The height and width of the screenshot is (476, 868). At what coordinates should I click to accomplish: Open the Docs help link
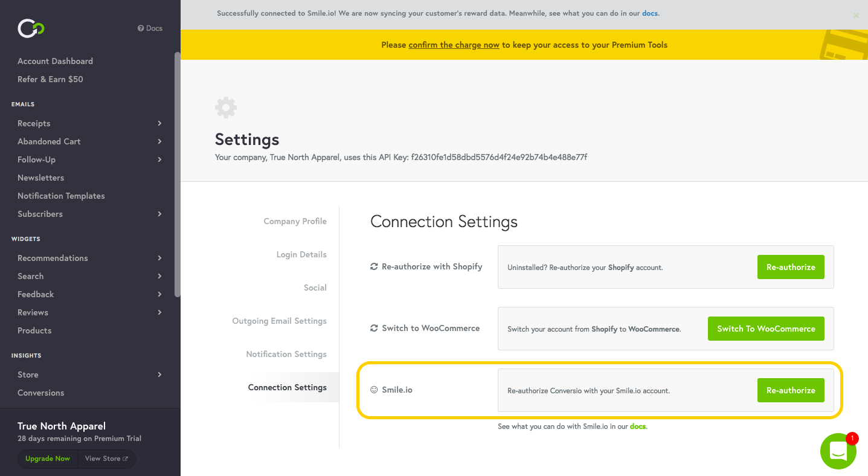[150, 28]
